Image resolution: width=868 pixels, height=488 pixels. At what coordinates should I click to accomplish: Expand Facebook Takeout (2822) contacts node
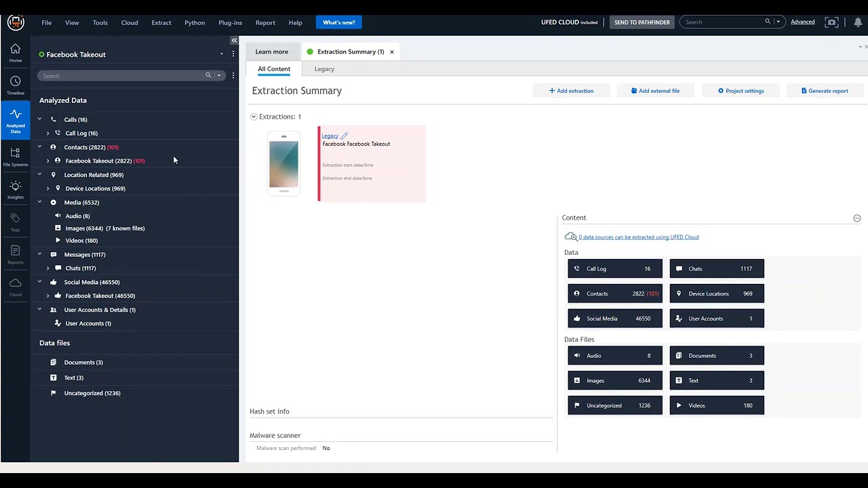tap(47, 161)
